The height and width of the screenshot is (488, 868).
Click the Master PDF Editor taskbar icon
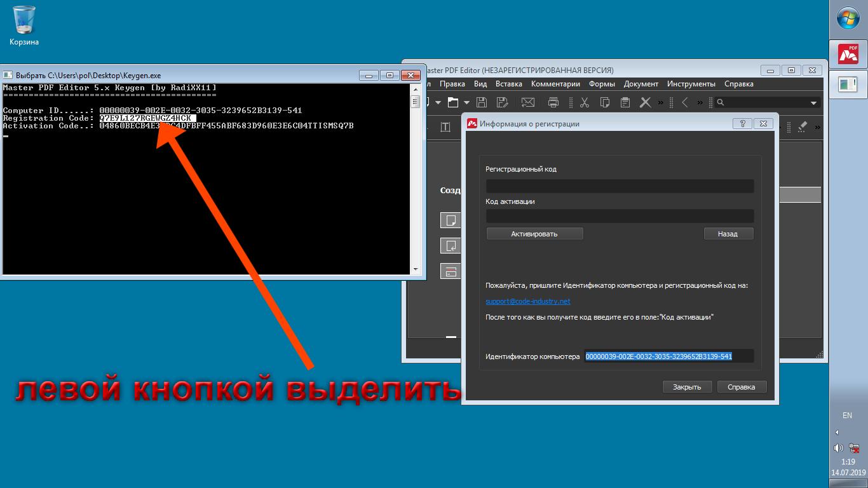[x=848, y=54]
